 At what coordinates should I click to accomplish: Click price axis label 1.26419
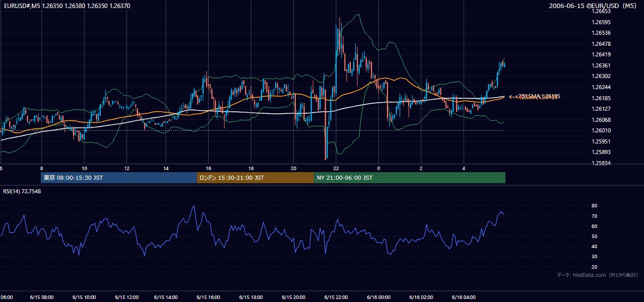click(602, 54)
